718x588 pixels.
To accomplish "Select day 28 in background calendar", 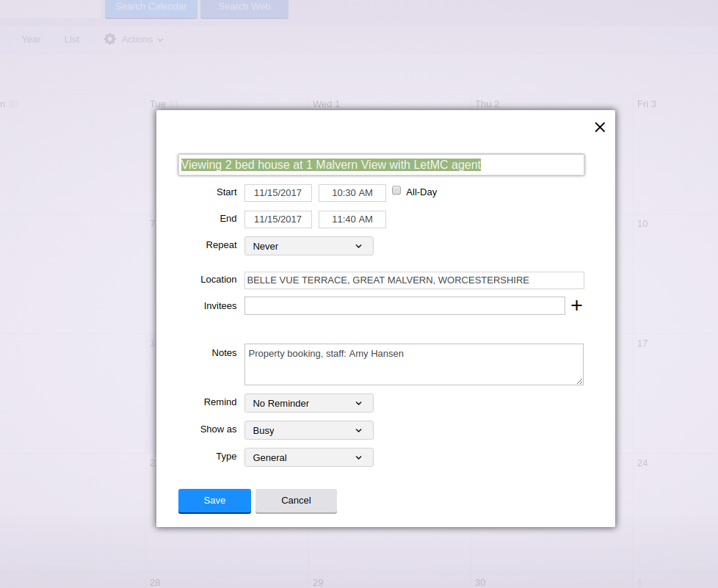I will 155,583.
